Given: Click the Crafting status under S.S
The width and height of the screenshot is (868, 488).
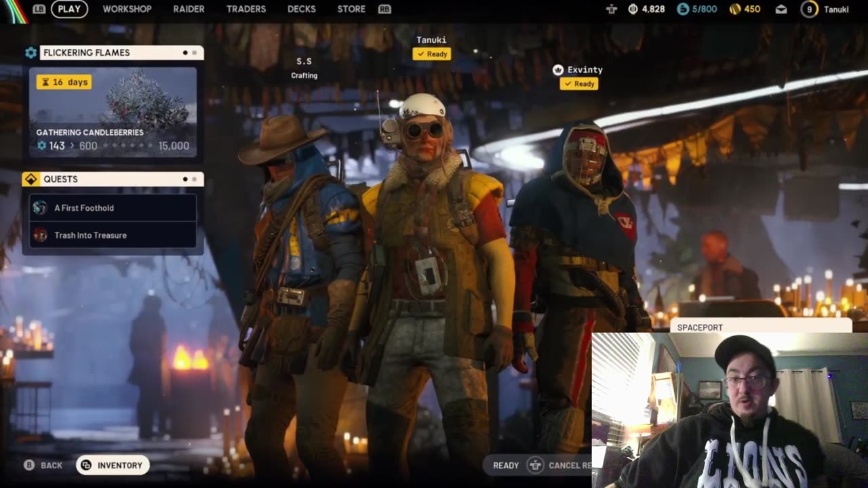Looking at the screenshot, I should [304, 75].
